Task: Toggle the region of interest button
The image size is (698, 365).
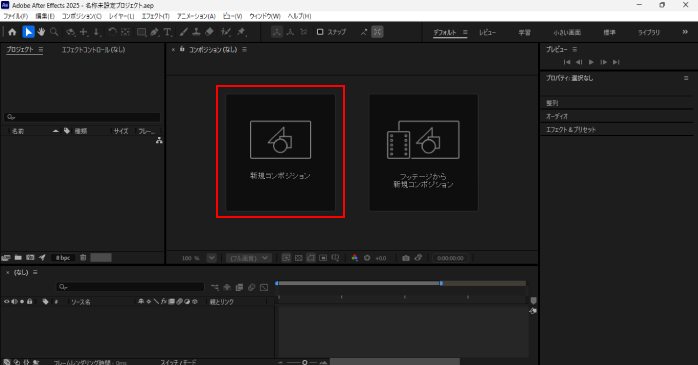Action: pos(323,258)
